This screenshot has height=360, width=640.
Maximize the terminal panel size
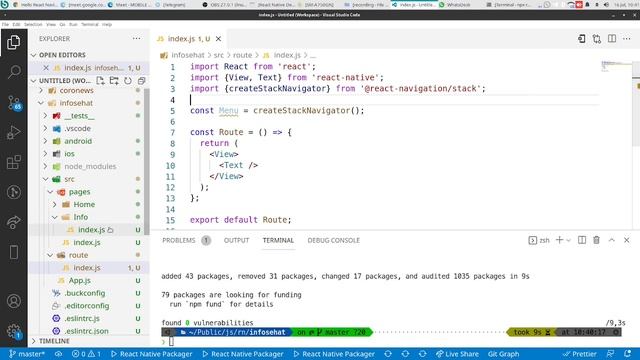611,240
